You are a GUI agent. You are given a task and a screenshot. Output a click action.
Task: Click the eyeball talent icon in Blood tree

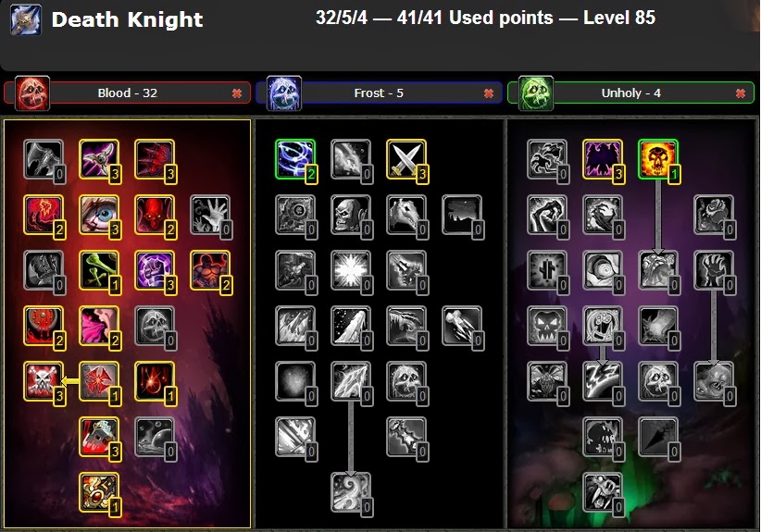coord(99,215)
